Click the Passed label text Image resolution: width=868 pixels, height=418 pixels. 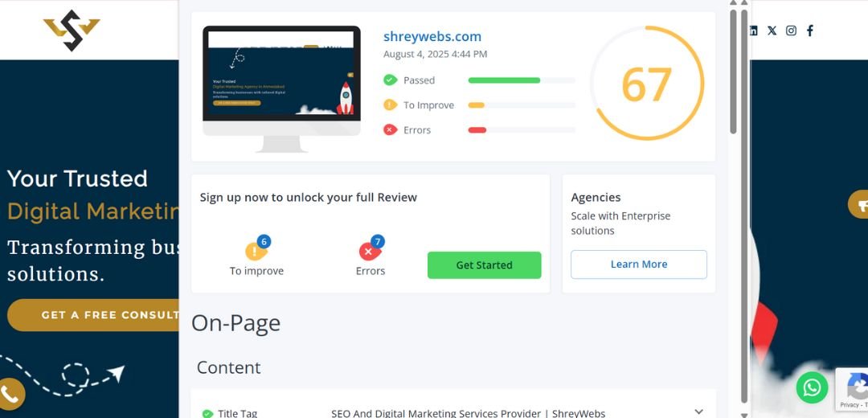click(419, 80)
